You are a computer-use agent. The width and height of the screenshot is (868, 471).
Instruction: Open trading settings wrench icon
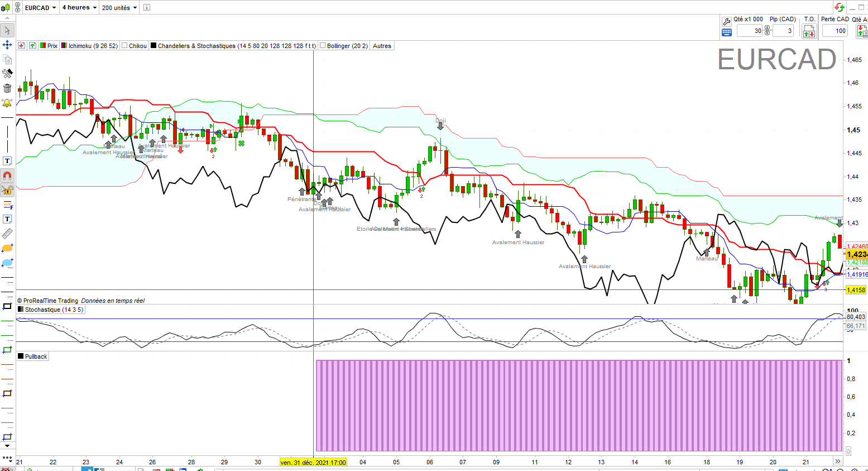pyautogui.click(x=726, y=22)
